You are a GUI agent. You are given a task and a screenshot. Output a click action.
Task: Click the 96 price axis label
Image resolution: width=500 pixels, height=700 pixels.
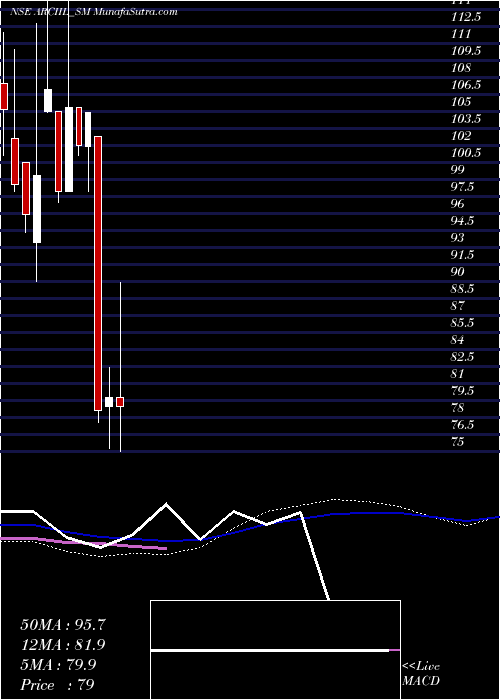point(458,204)
